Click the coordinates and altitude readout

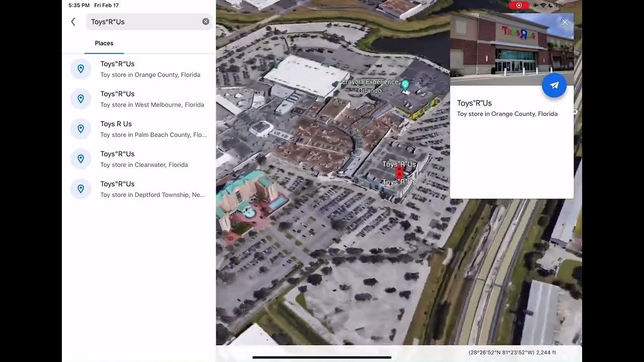point(512,352)
